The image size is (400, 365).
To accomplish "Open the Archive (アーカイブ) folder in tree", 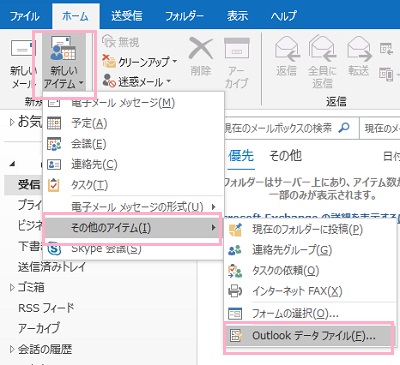I will pyautogui.click(x=39, y=328).
